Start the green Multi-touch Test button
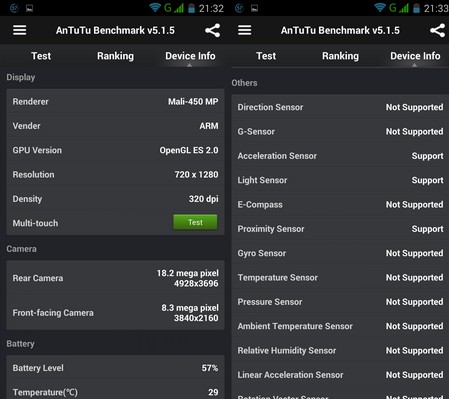This screenshot has height=399, width=449. [x=195, y=222]
